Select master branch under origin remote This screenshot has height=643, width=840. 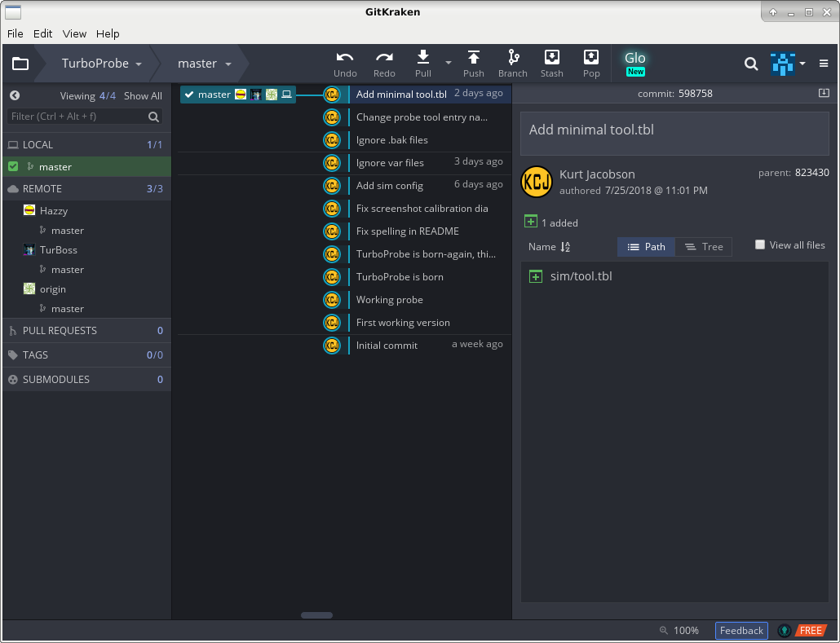(68, 308)
